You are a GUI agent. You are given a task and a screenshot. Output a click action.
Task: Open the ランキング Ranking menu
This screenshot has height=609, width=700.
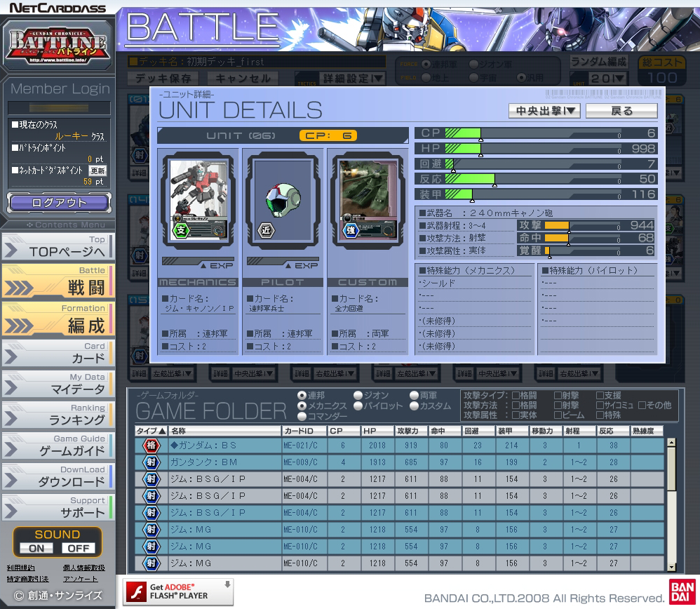[58, 415]
